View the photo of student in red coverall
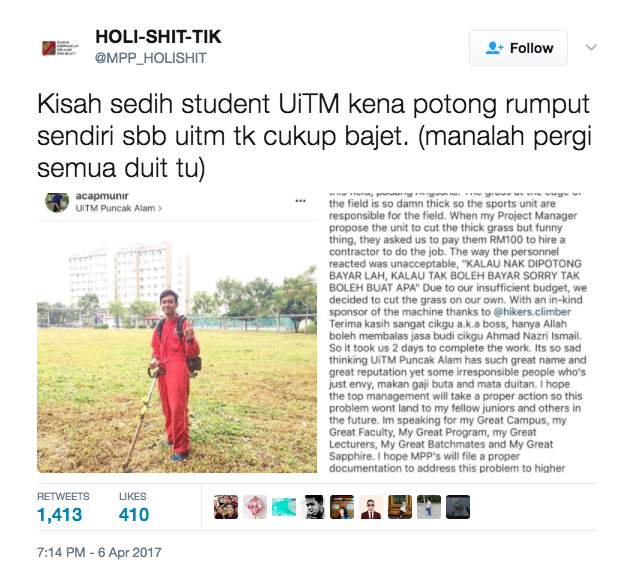This screenshot has width=634, height=562. pos(177,347)
